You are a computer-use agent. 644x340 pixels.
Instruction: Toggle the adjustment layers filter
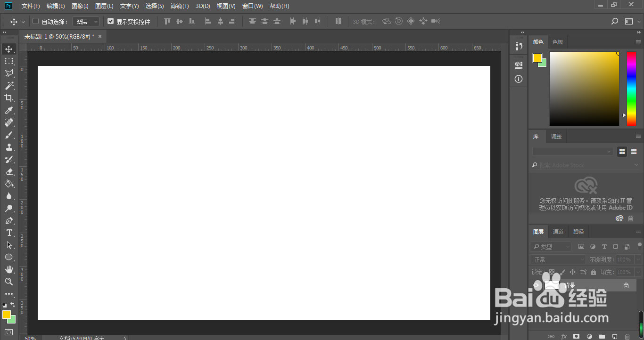tap(593, 246)
